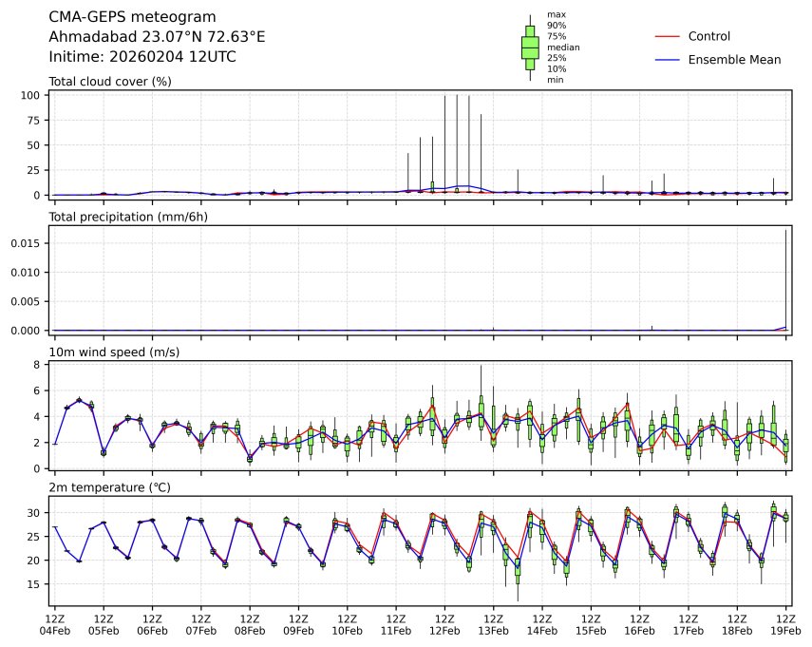Select the "median" label in boxplot legend

tap(563, 48)
